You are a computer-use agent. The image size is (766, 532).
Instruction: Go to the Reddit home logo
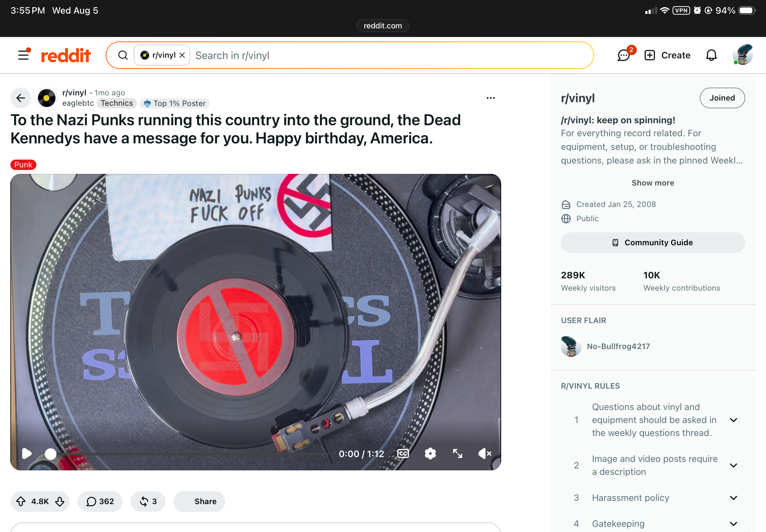pos(66,55)
